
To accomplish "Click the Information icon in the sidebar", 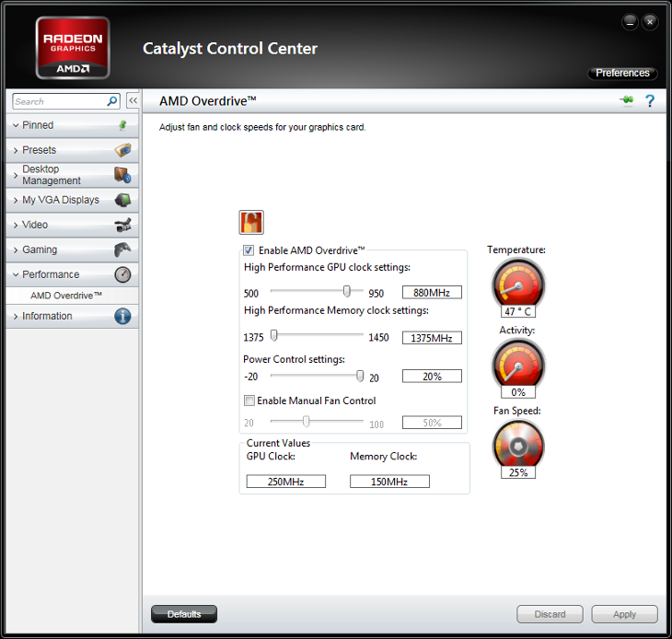I will click(122, 316).
